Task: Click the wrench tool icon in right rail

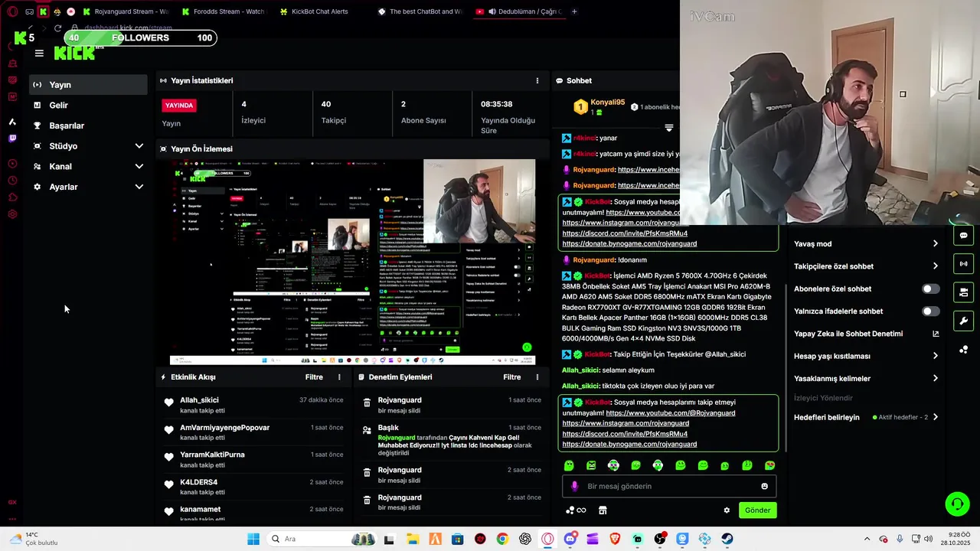Action: (x=963, y=321)
